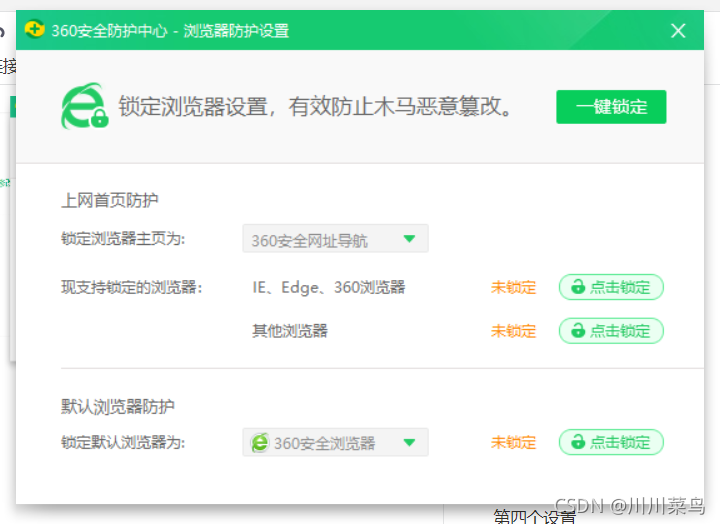Click the headline 锁定浏览器设置,有效防止木马恶意篡改

pyautogui.click(x=315, y=107)
